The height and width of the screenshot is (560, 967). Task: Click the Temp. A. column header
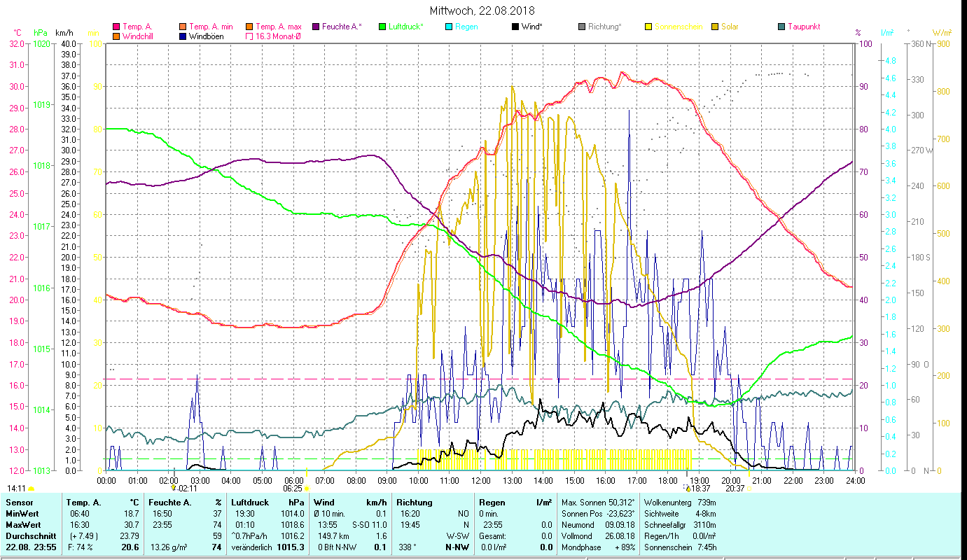tap(83, 503)
